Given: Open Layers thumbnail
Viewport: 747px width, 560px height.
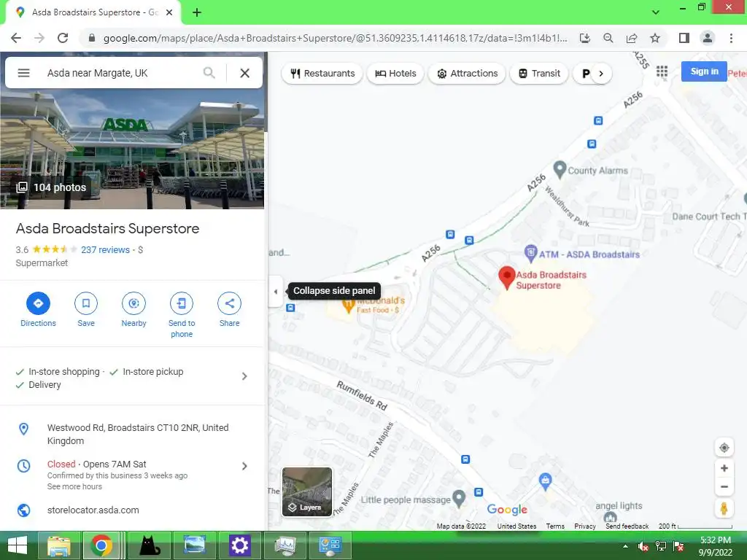Looking at the screenshot, I should [x=307, y=492].
